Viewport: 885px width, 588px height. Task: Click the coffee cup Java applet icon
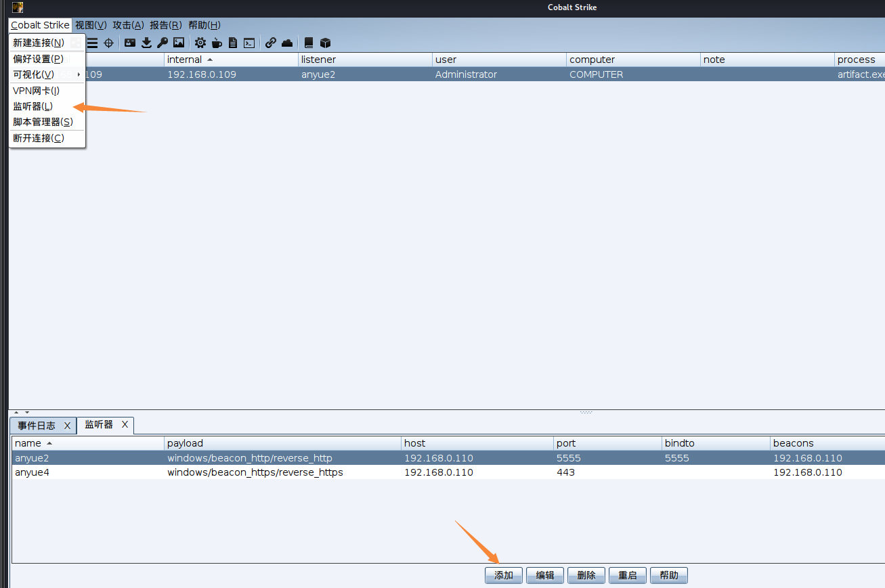(x=217, y=43)
